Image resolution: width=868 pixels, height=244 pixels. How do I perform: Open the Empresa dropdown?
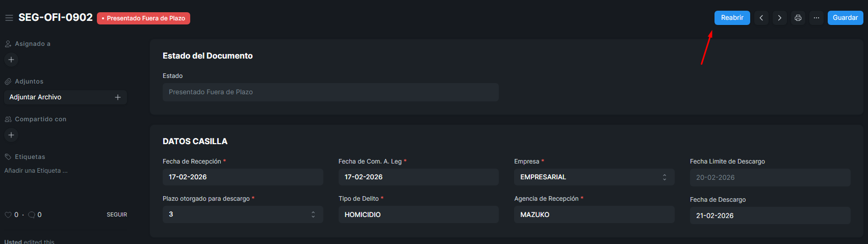click(x=594, y=177)
